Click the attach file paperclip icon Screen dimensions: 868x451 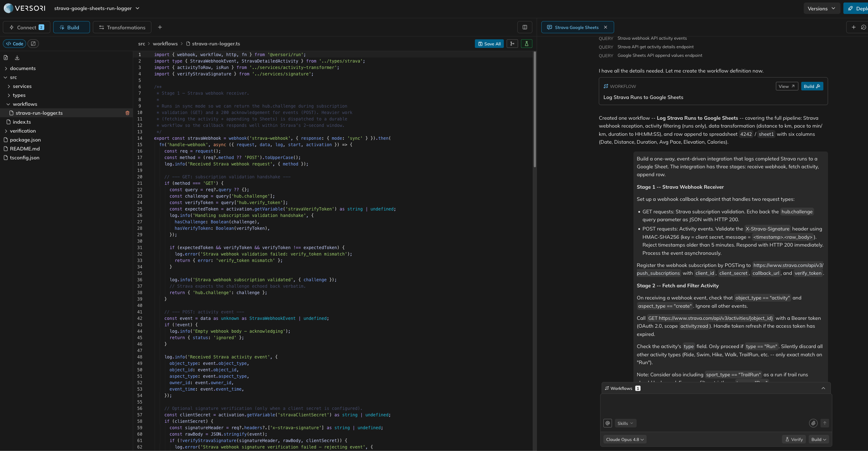point(813,423)
